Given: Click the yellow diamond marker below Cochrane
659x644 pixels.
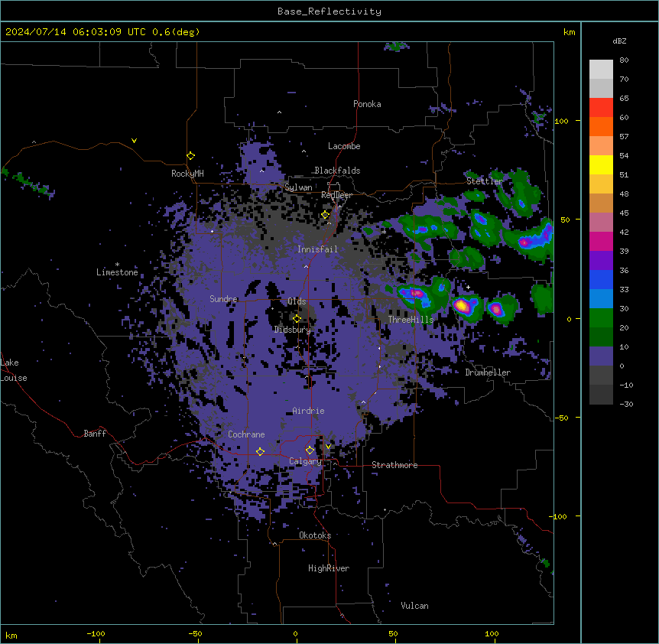Looking at the screenshot, I should [x=260, y=452].
